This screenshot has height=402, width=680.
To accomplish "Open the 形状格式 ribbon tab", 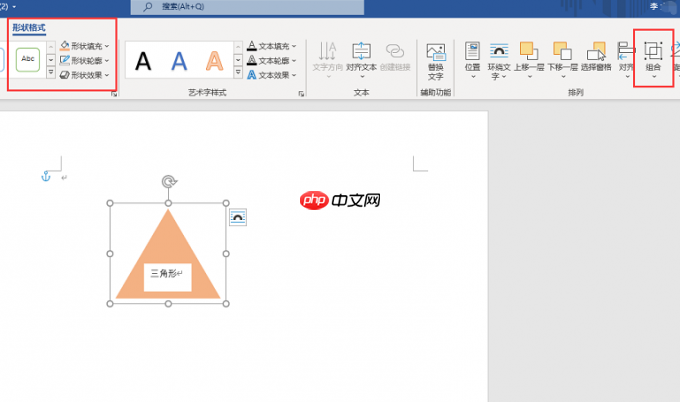I will pyautogui.click(x=29, y=28).
